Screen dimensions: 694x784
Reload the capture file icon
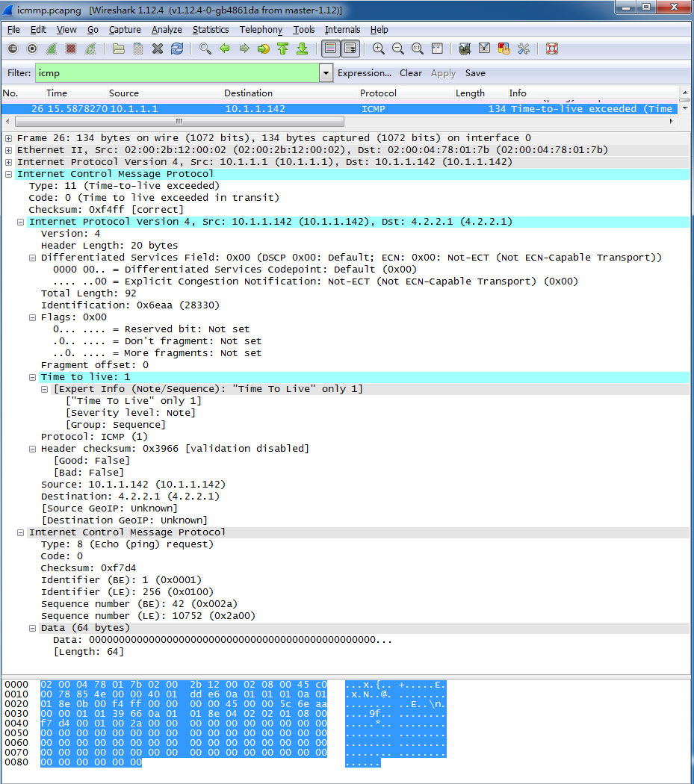pyautogui.click(x=176, y=49)
